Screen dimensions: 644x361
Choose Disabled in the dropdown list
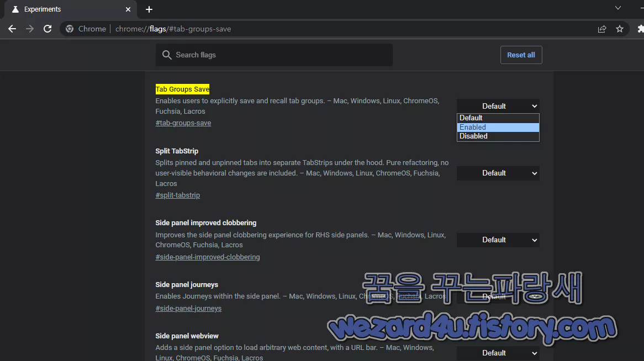tap(498, 136)
